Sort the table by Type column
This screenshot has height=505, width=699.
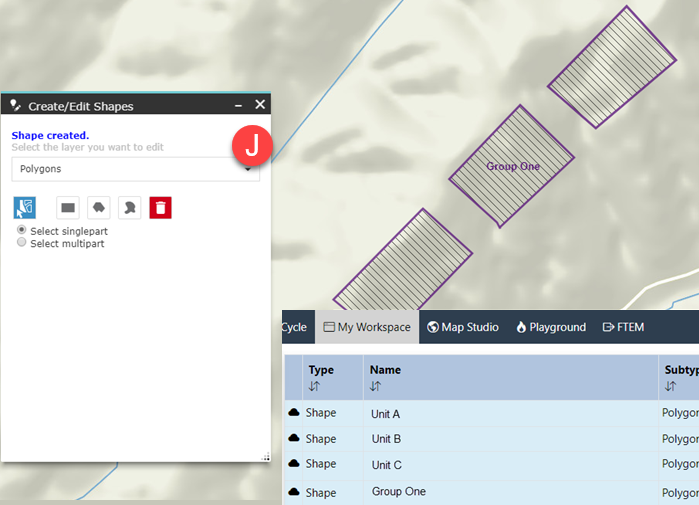(x=314, y=386)
